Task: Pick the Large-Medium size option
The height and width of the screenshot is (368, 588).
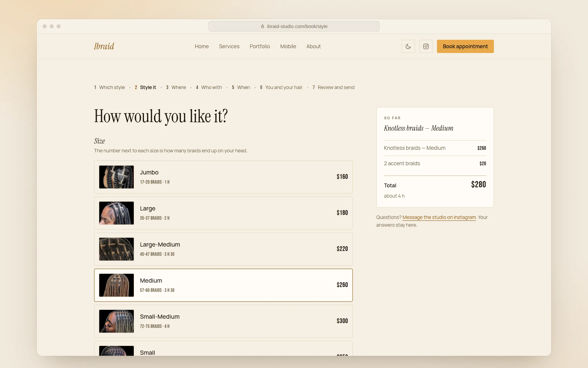Action: tap(223, 249)
